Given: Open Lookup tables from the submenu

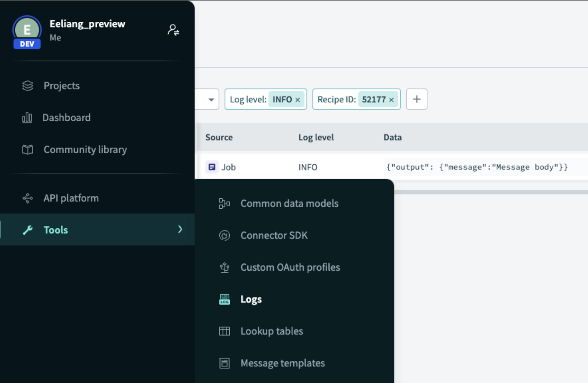Looking at the screenshot, I should coord(271,331).
